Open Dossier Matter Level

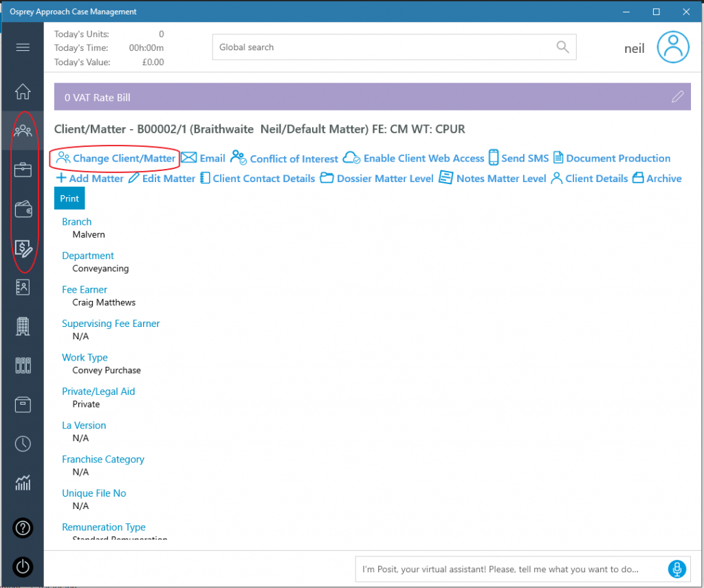pos(377,179)
